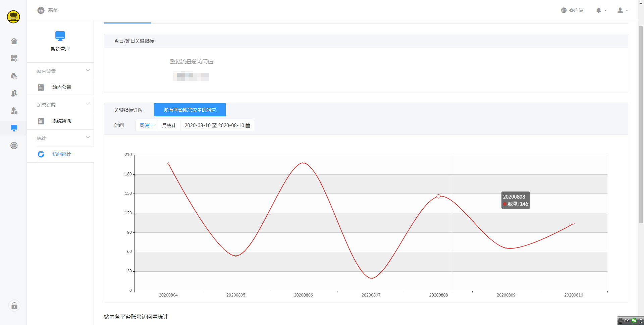Open the user account dropdown
This screenshot has height=325, width=644.
[x=622, y=10]
